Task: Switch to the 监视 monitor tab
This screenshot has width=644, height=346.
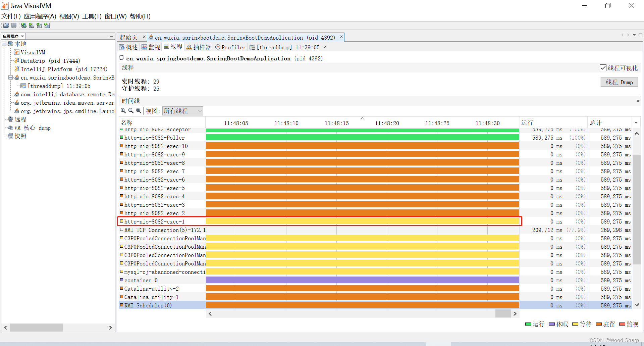Action: [x=151, y=47]
